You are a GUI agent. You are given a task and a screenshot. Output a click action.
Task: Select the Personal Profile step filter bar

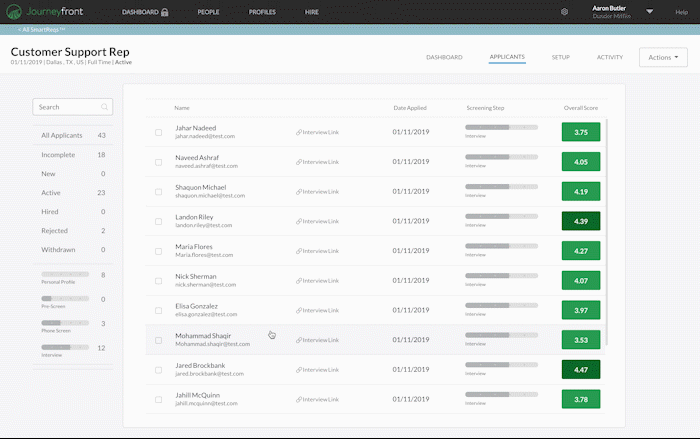tap(65, 274)
